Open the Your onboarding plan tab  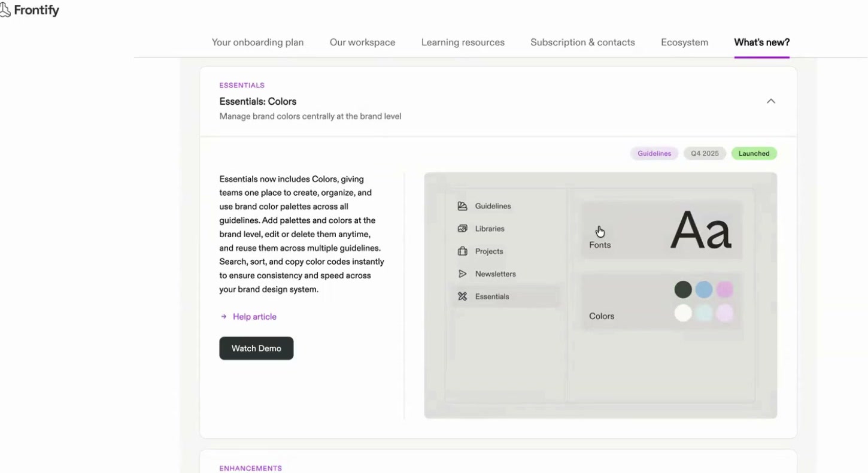[x=257, y=43]
